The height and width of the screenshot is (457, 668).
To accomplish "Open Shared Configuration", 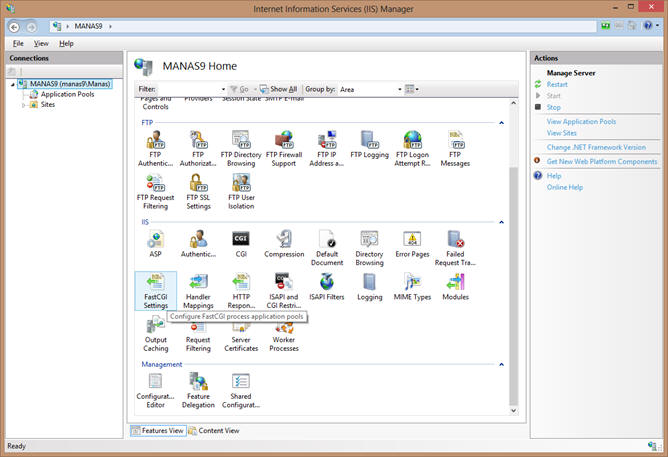I will click(x=241, y=391).
